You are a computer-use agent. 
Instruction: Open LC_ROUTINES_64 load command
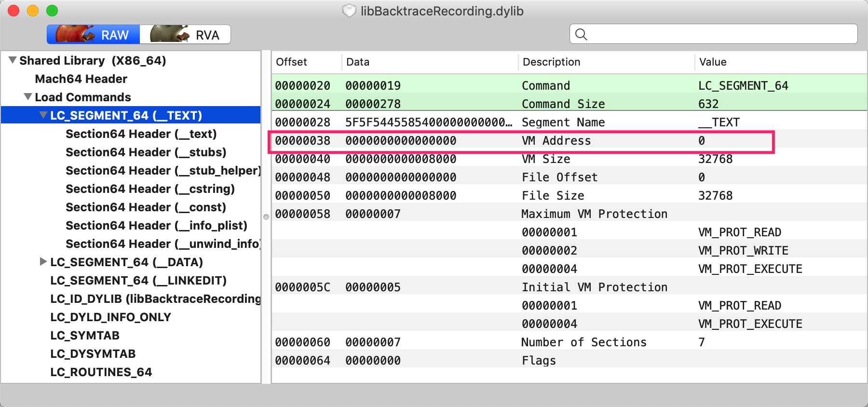point(101,372)
